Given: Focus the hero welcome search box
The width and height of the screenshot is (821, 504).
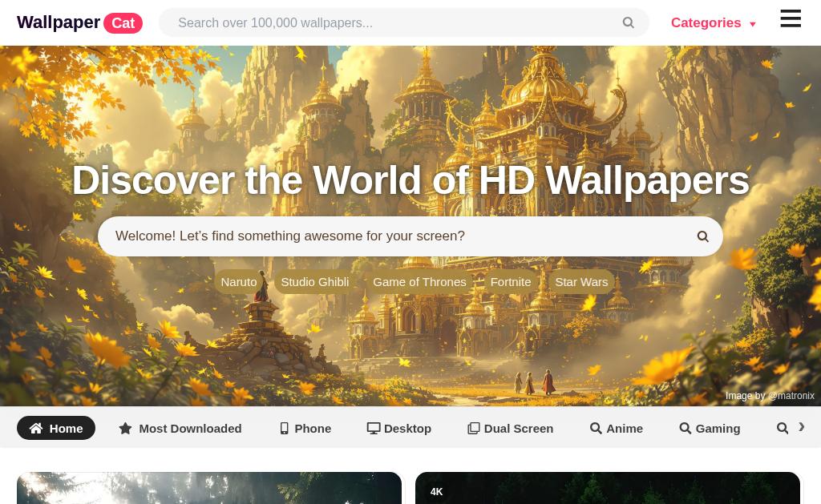Looking at the screenshot, I should click(x=410, y=236).
